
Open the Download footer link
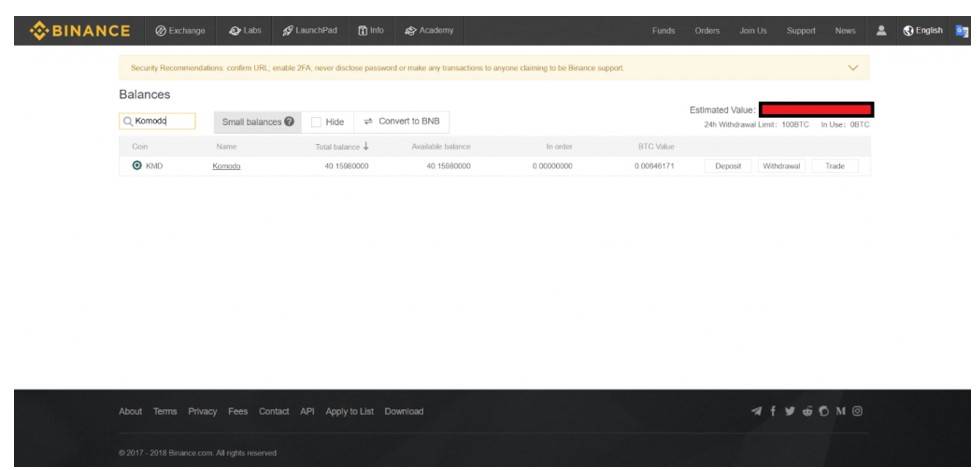[x=404, y=411]
